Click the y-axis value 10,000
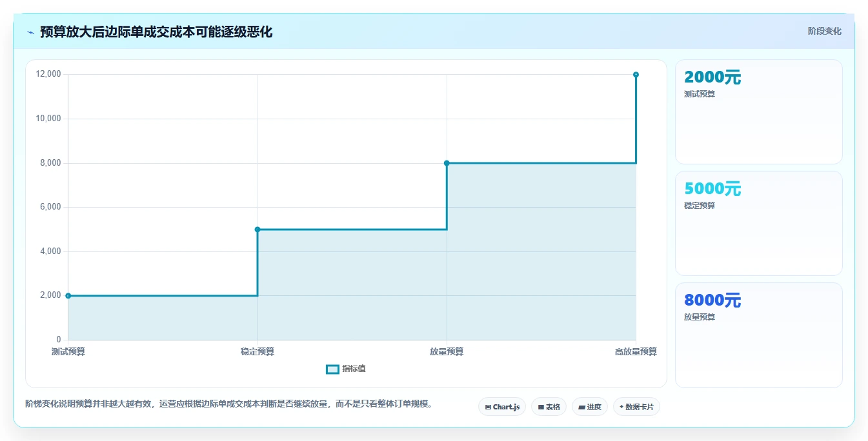The width and height of the screenshot is (868, 441). coord(48,119)
